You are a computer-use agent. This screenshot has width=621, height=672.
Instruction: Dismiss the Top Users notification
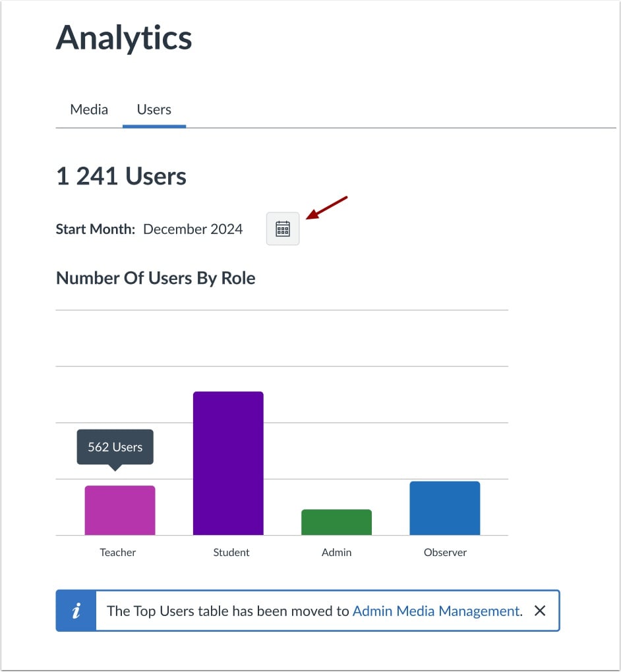tap(540, 611)
